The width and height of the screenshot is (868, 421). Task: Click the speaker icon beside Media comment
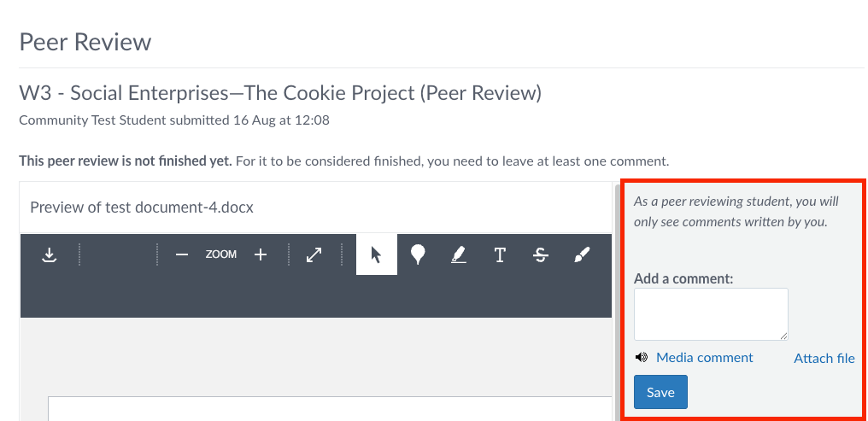tap(642, 358)
